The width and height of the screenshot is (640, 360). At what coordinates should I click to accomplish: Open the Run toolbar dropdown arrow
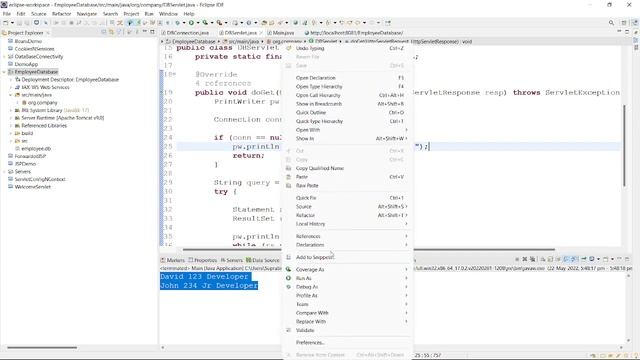(x=197, y=23)
